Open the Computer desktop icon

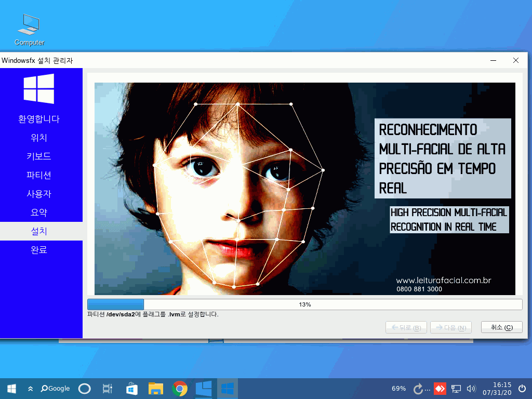30,30
